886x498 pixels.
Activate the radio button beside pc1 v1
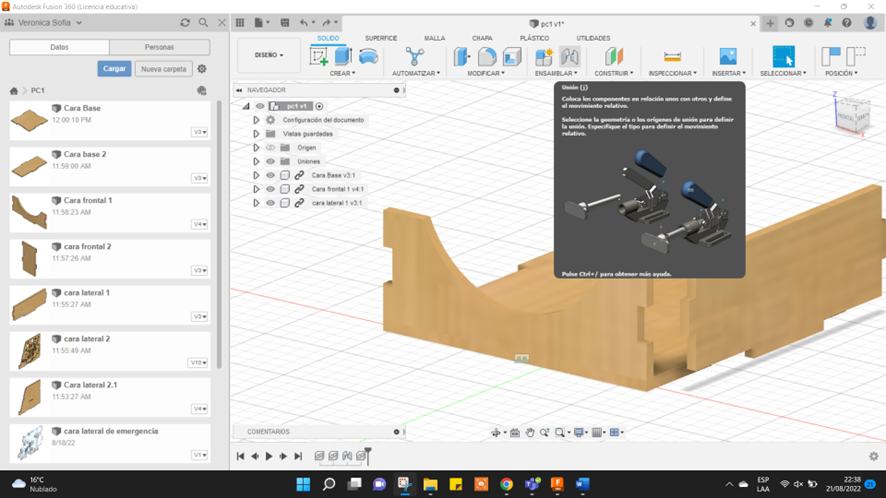[319, 106]
